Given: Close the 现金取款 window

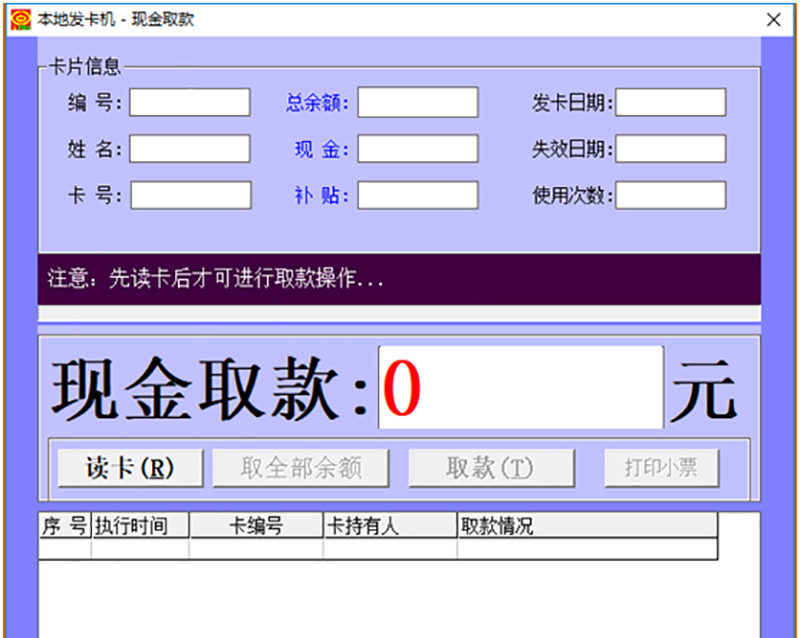Looking at the screenshot, I should click(x=773, y=19).
